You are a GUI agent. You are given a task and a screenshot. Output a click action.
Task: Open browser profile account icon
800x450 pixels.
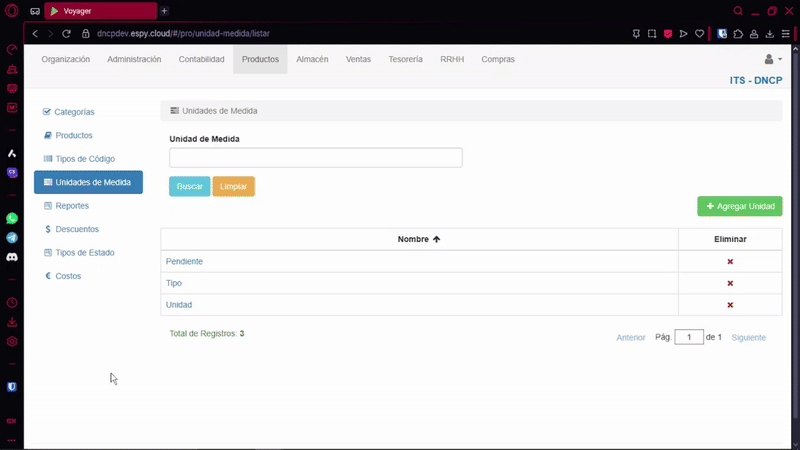(x=754, y=34)
